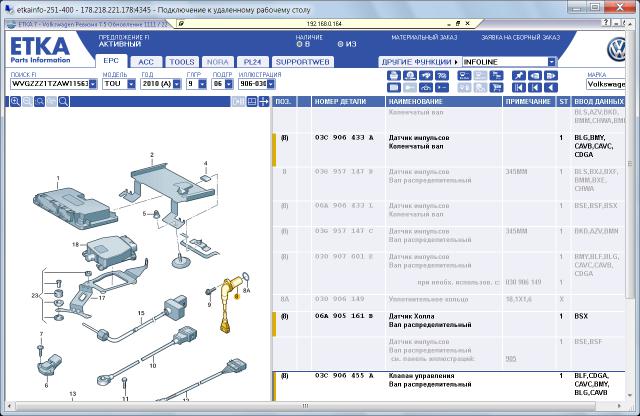Click the '?%' icon in the toolbar
Viewport: 640px width, 416px height.
tap(442, 76)
